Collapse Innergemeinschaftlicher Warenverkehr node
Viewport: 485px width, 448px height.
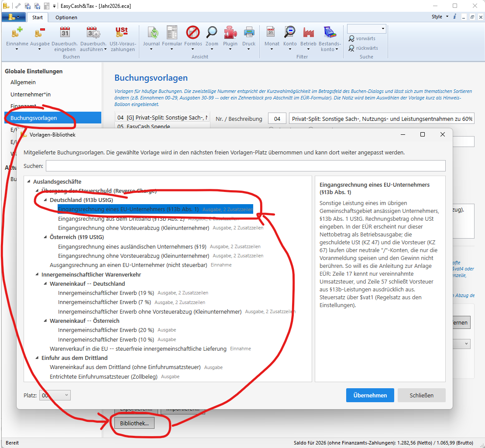pos(37,274)
